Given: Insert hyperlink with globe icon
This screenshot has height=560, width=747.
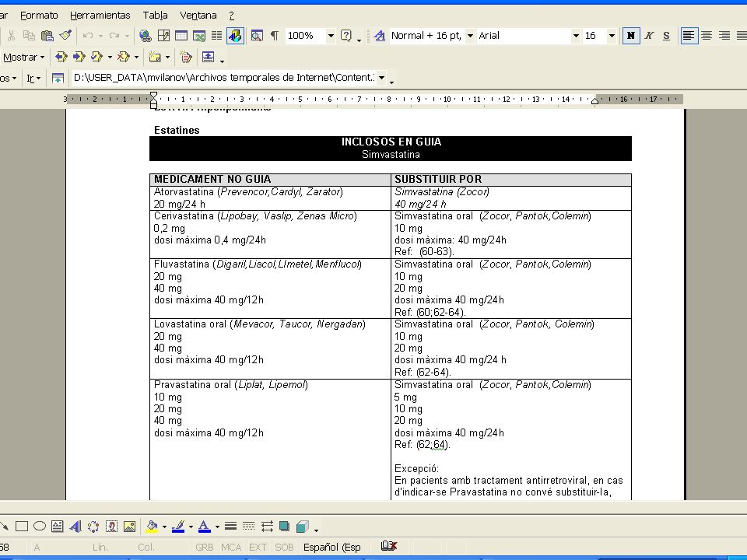Looking at the screenshot, I should point(146,36).
